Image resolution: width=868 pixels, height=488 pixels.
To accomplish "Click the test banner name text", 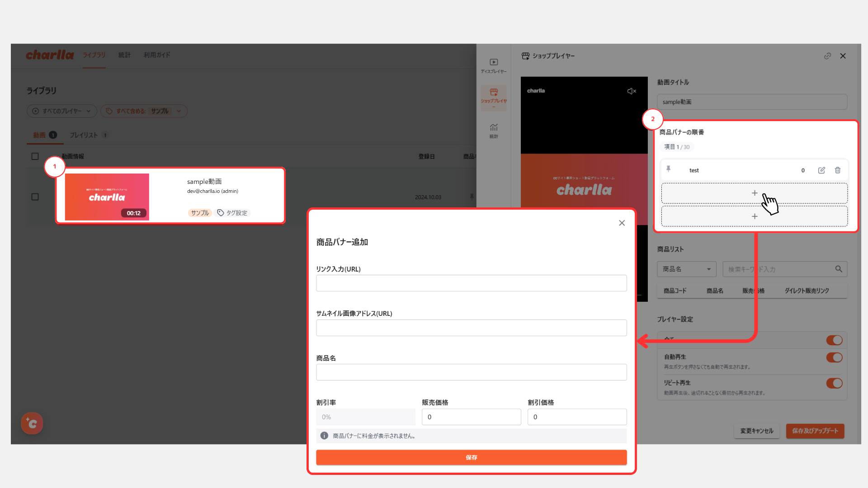I will (x=694, y=171).
